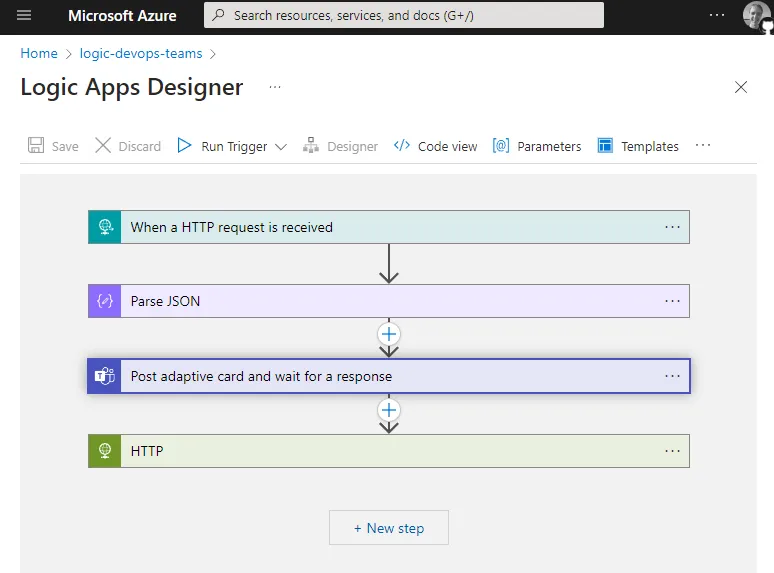Insert a step after Post adaptive card
This screenshot has width=774, height=573.
point(389,410)
